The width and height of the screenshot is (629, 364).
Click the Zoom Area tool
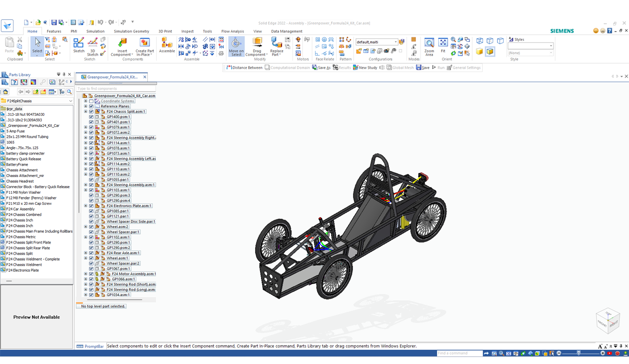tap(429, 47)
